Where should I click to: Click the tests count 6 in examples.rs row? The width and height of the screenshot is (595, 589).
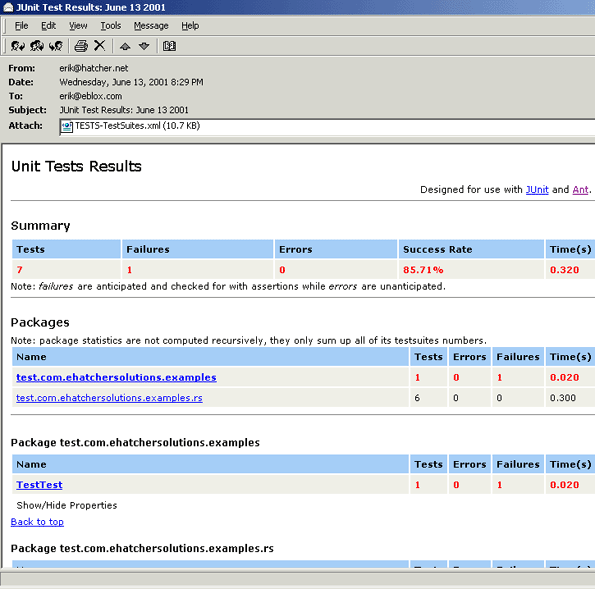(417, 398)
